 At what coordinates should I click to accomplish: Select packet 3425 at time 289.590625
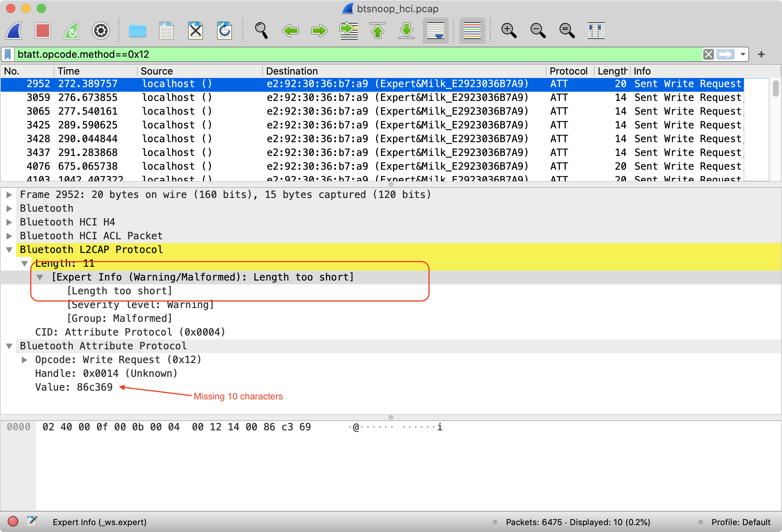(372, 125)
